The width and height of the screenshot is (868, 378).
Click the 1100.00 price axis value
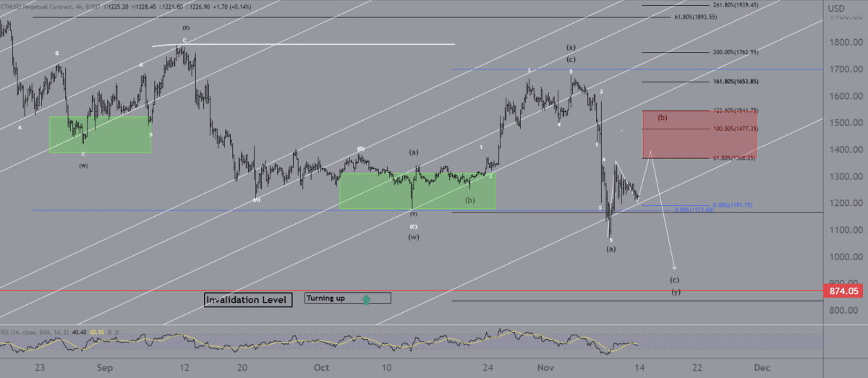pyautogui.click(x=846, y=231)
